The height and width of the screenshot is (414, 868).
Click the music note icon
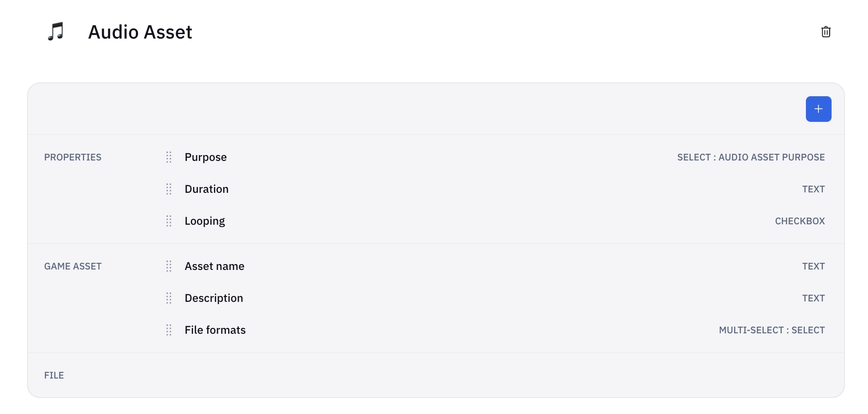coord(56,32)
